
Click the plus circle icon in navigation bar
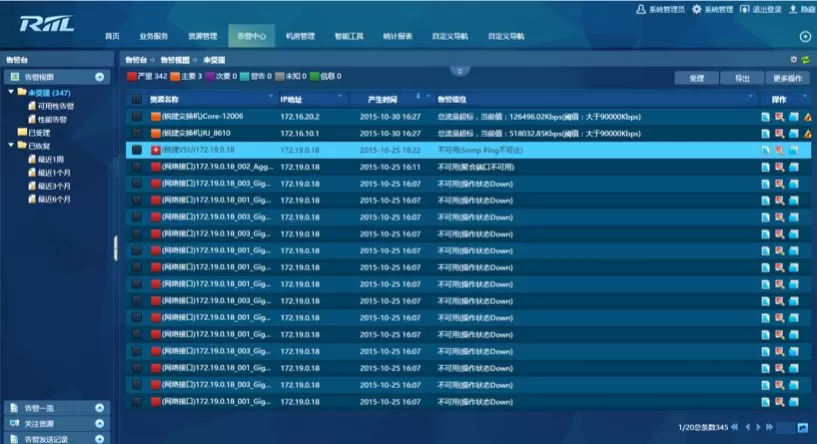[805, 36]
